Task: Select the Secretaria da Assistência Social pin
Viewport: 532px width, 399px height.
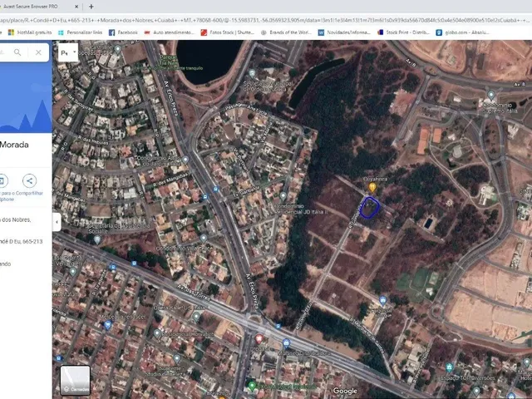Action: click(97, 240)
